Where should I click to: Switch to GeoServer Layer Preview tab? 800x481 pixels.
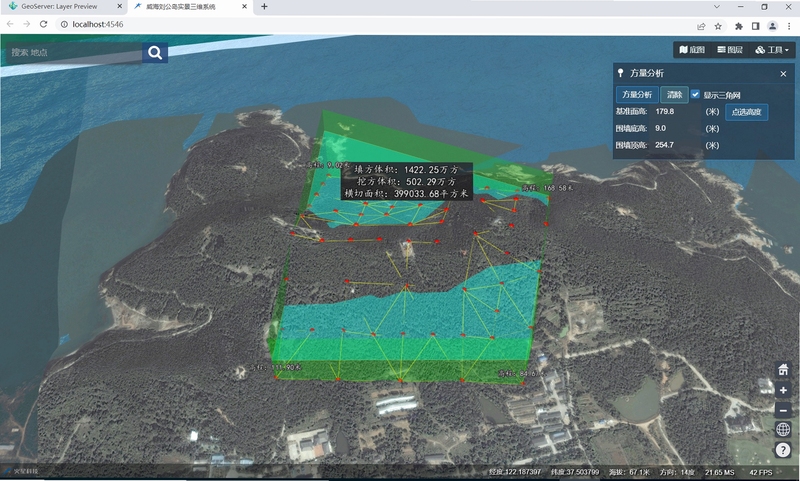point(59,7)
